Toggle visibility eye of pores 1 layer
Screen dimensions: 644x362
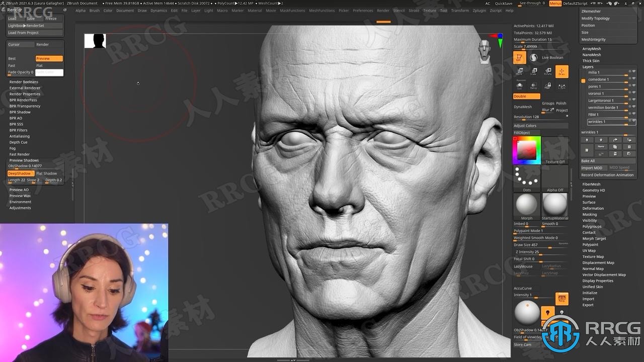point(633,86)
